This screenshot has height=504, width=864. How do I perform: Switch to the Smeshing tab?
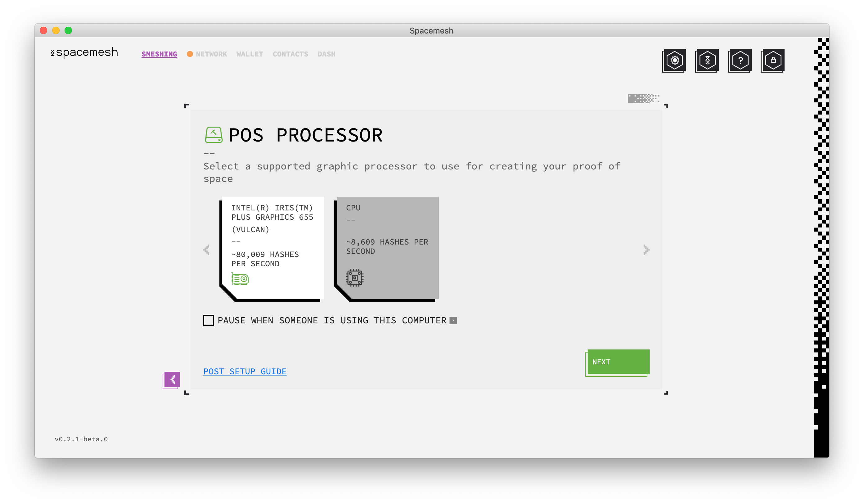pyautogui.click(x=160, y=54)
